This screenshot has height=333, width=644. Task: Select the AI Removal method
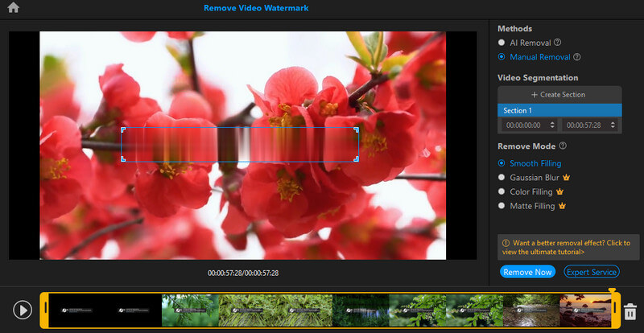click(x=502, y=43)
